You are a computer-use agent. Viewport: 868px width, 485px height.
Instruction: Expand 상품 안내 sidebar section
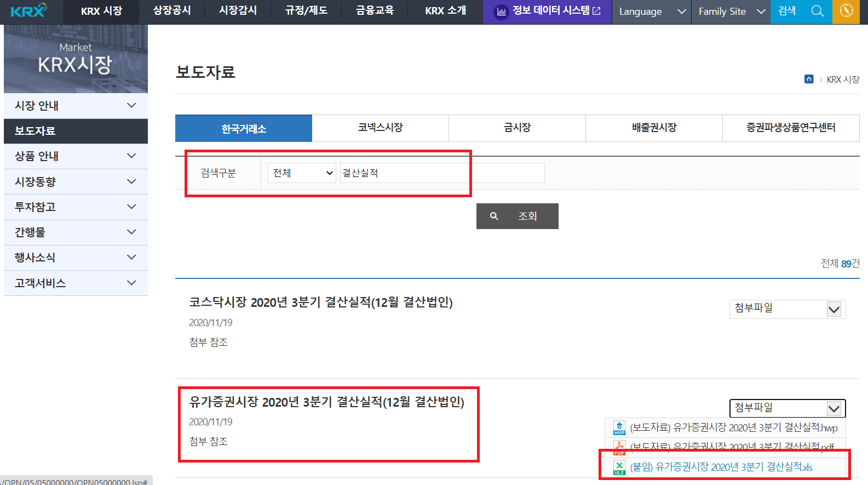click(76, 156)
